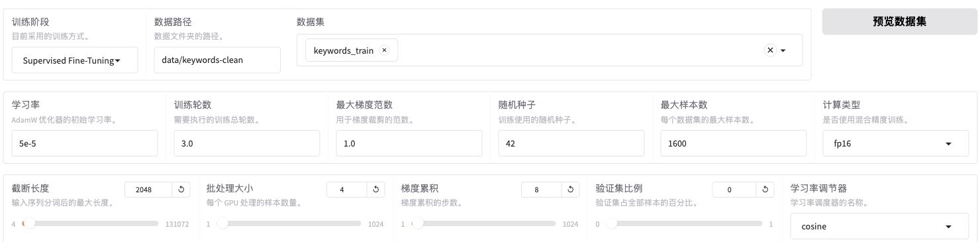The width and height of the screenshot is (980, 242).
Task: Edit the 最大样本数 field
Action: 734,143
